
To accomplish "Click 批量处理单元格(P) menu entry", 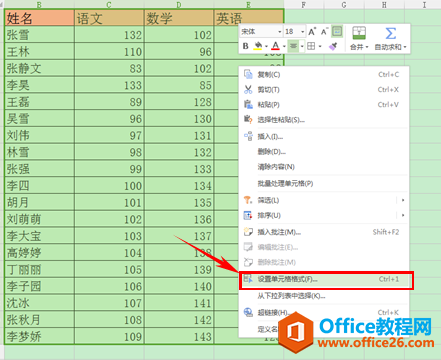I will [x=324, y=183].
